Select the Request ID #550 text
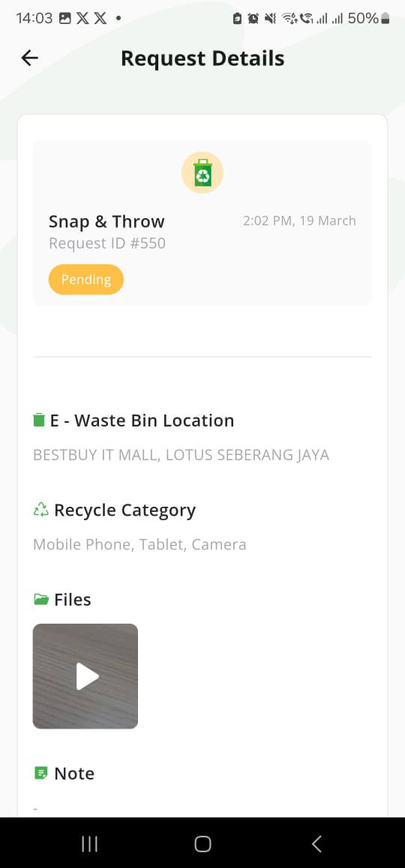This screenshot has width=405, height=868. click(107, 244)
